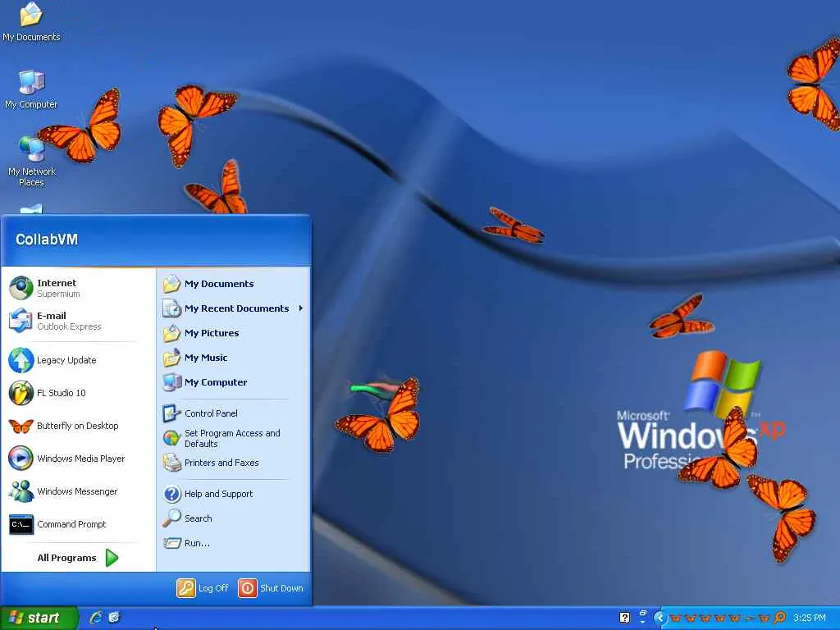Click the taskbar clock showing 3:25 PM

coord(810,619)
